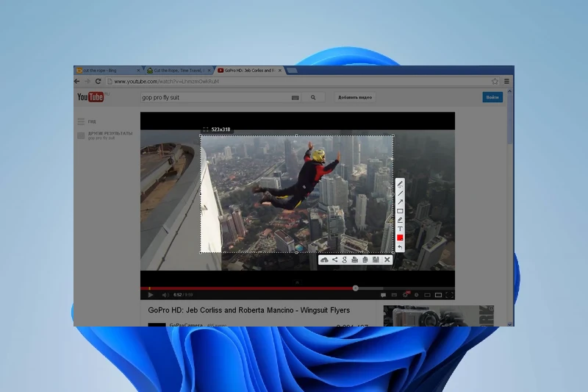The image size is (588, 392).
Task: Select the Lightshot straight line tool
Action: [400, 193]
